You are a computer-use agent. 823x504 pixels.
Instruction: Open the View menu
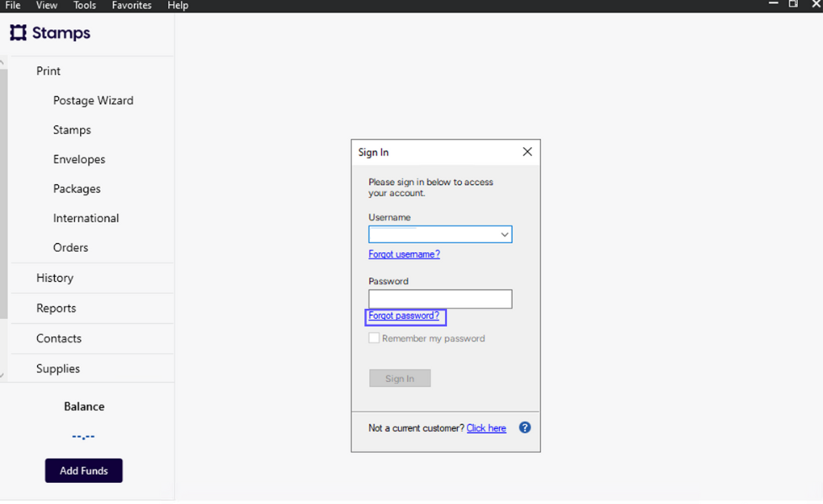coord(46,5)
